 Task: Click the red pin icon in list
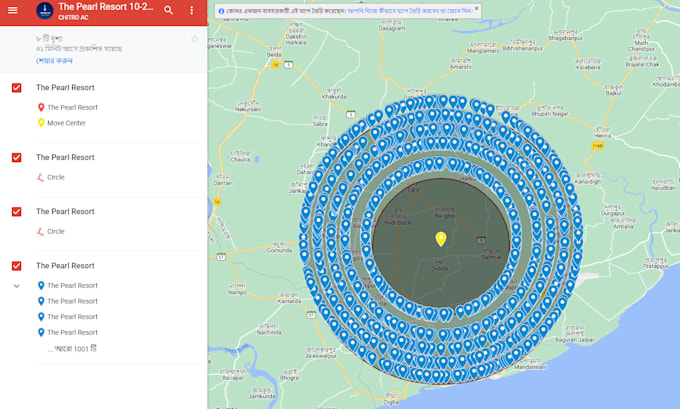click(41, 107)
